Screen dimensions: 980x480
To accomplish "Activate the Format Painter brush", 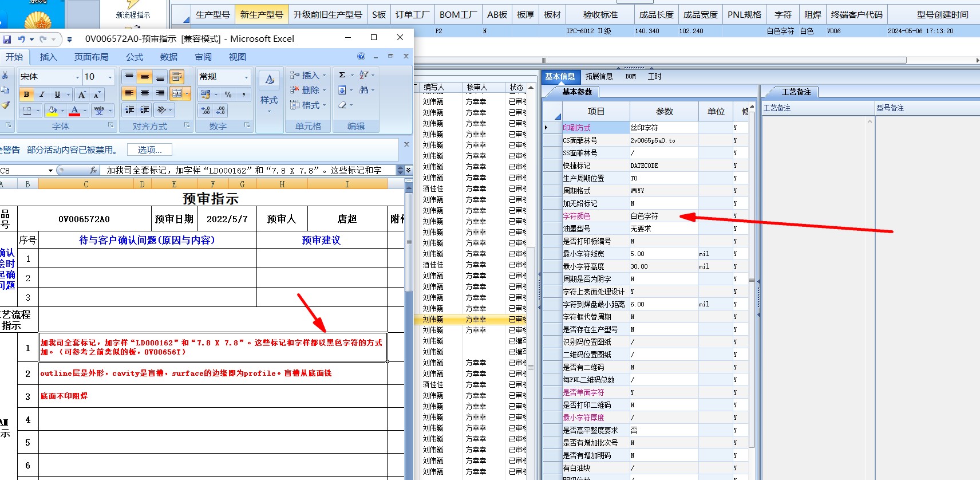I will [x=5, y=105].
